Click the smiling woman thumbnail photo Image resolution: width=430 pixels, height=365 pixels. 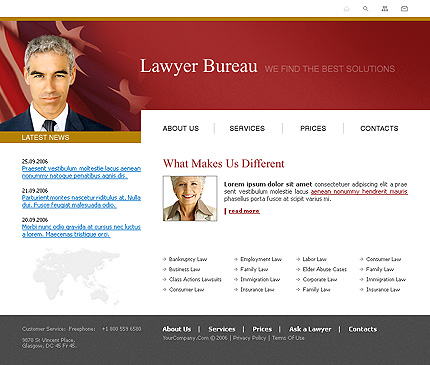click(x=190, y=198)
